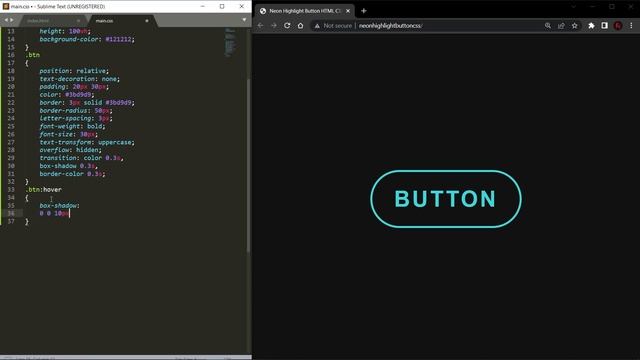Open the Chrome profile avatar
640x360 pixels.
(x=618, y=26)
